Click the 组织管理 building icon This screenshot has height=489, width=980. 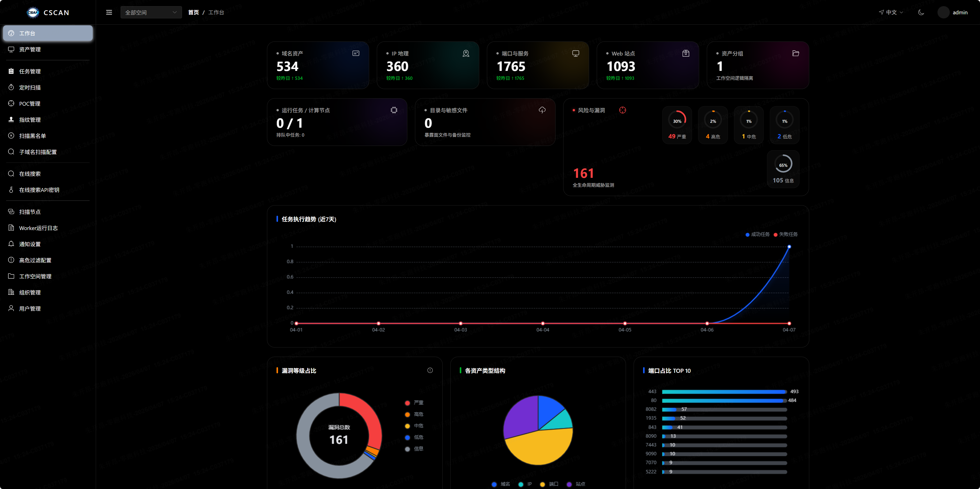(11, 292)
